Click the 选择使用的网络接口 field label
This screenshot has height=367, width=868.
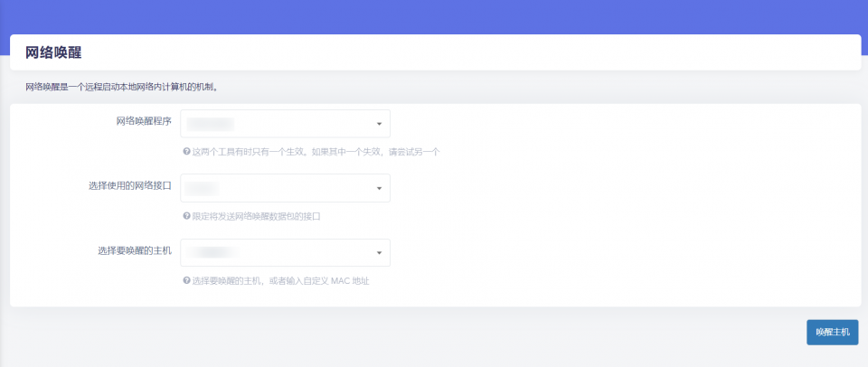[130, 185]
